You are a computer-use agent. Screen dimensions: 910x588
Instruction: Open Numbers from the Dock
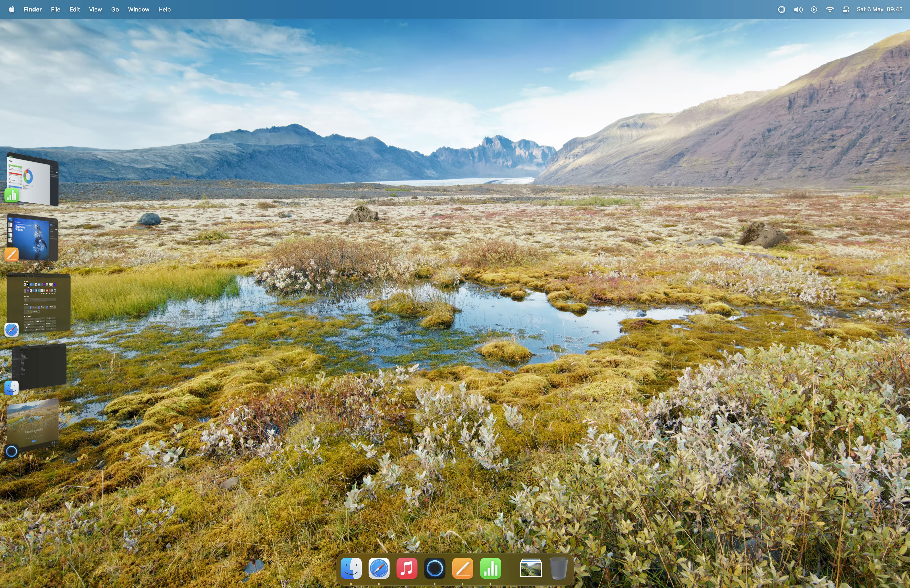tap(490, 568)
